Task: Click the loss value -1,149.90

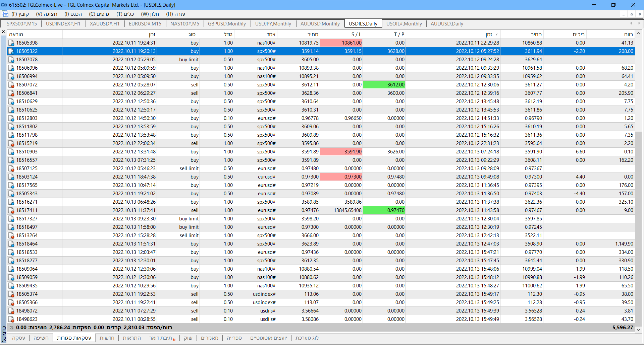Action: [623, 244]
